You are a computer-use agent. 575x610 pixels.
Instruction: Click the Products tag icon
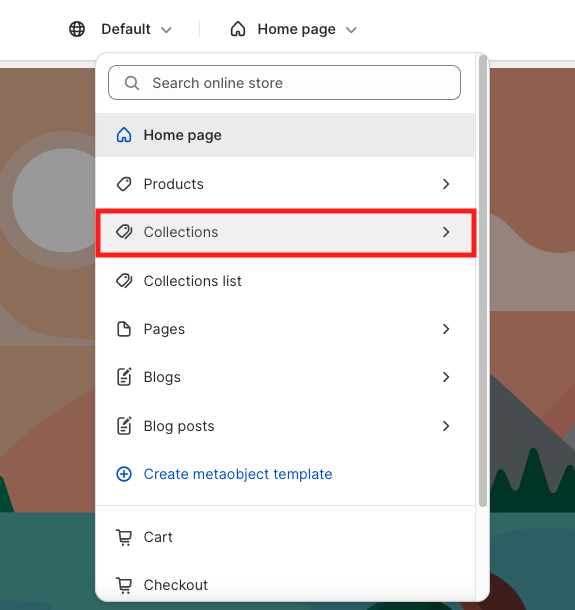tap(124, 184)
